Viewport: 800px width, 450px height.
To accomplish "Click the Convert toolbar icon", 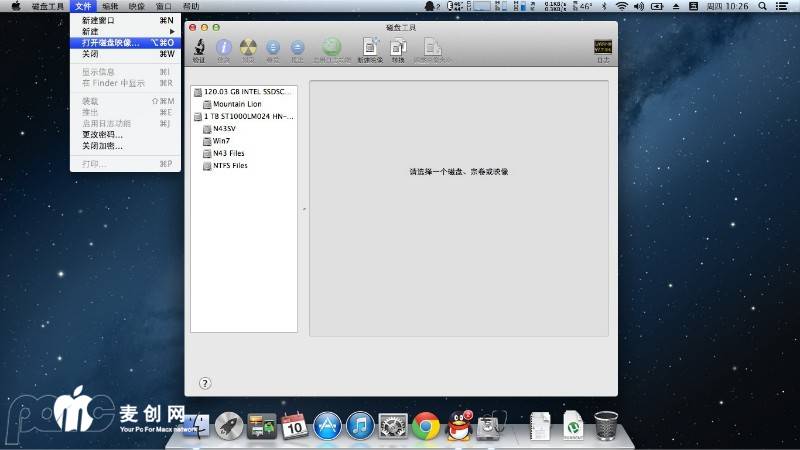I will (x=398, y=48).
